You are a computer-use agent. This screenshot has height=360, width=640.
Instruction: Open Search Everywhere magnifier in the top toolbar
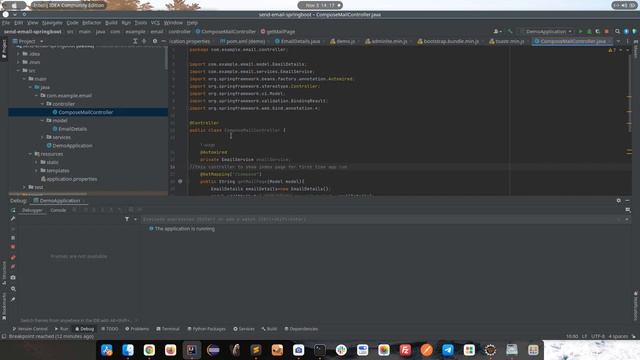pos(618,31)
